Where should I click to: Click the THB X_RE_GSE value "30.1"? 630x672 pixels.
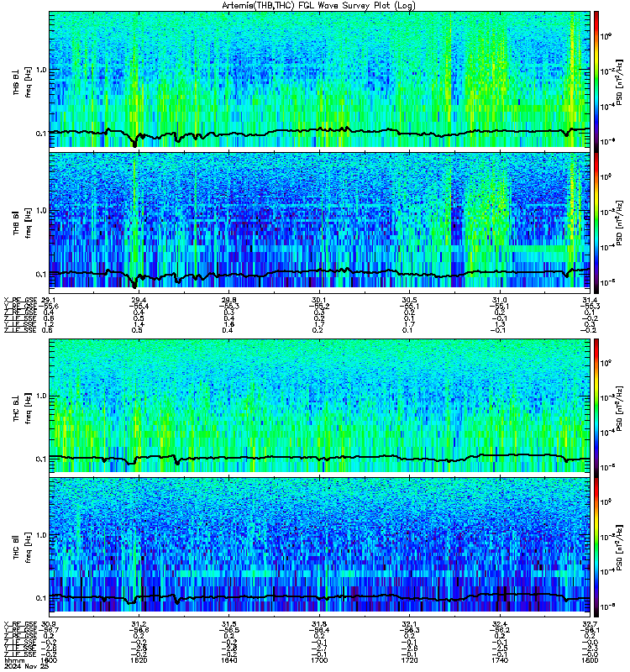pyautogui.click(x=319, y=300)
